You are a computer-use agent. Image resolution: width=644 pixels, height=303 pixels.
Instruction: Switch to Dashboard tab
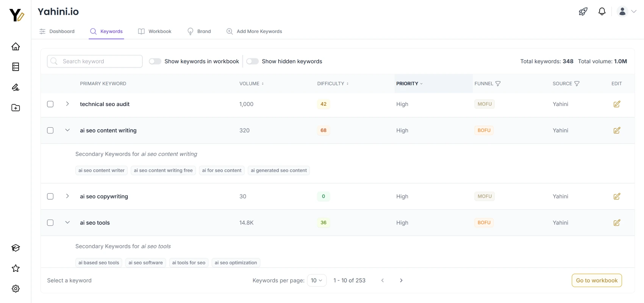click(x=57, y=31)
